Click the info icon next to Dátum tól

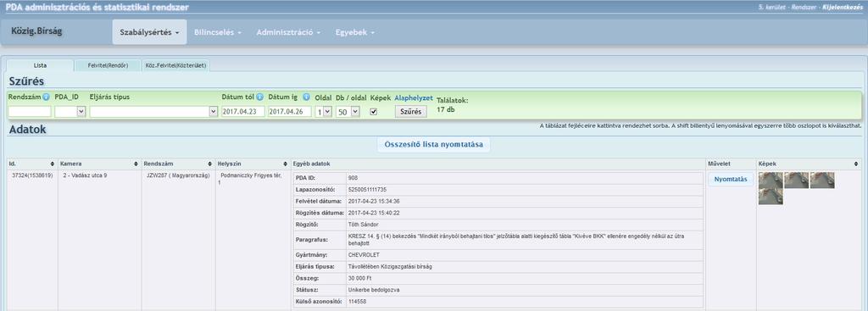point(259,97)
